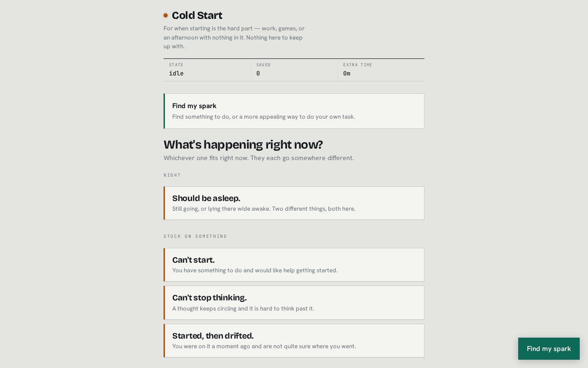Screen dimensions: 588x368
Task: Click the thought keeps circling description text
Action: (x=243, y=309)
